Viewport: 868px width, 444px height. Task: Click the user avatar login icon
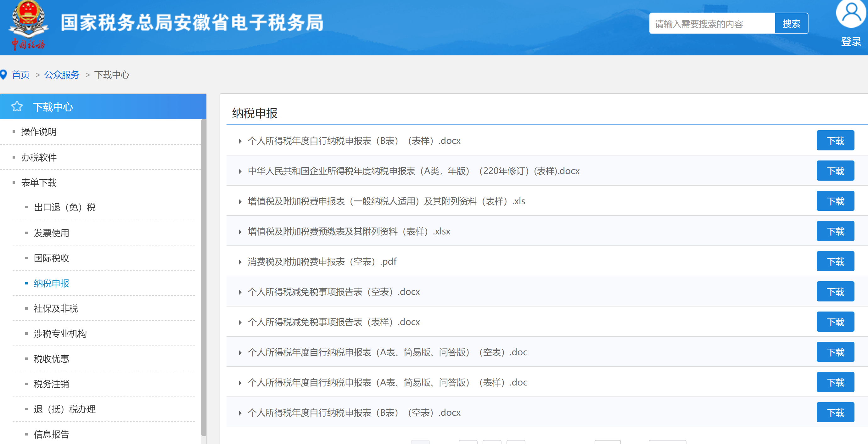click(850, 14)
